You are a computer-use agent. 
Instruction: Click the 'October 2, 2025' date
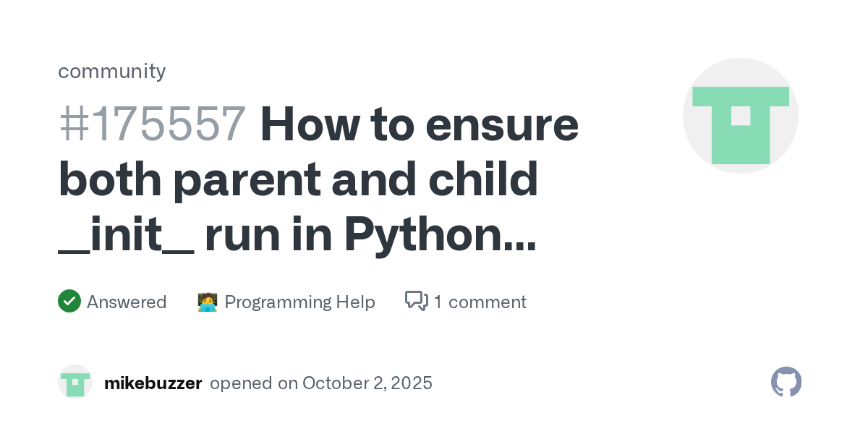[x=367, y=383]
